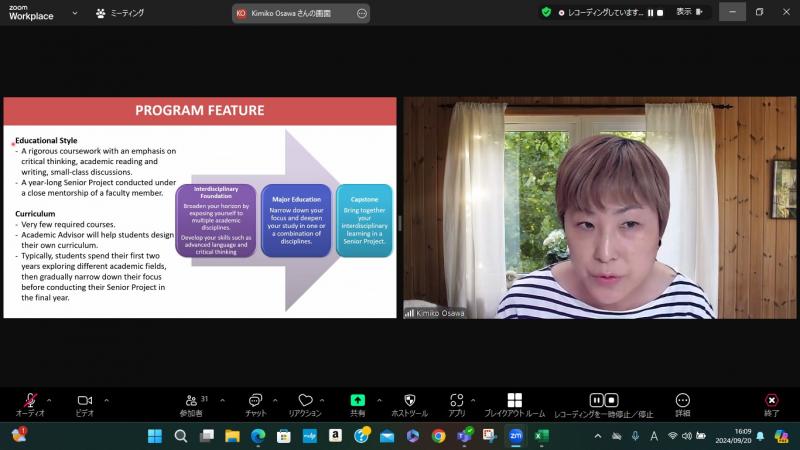End the meeting with red button
This screenshot has height=450, width=800.
(x=771, y=405)
